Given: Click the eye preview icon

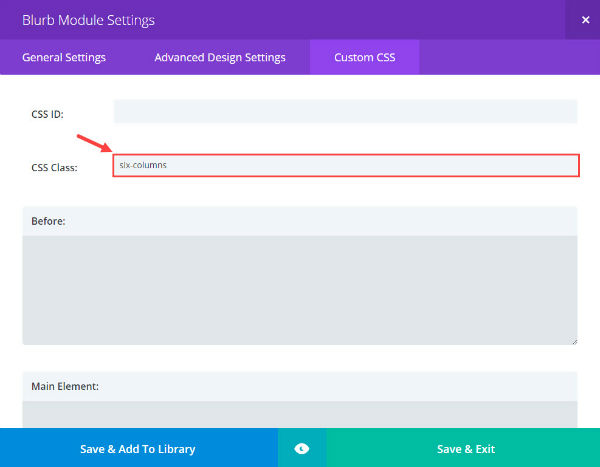Looking at the screenshot, I should (x=302, y=448).
